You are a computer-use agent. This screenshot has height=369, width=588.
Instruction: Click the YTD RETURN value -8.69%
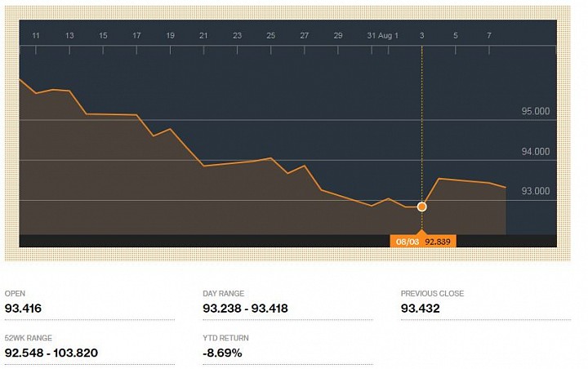tap(222, 353)
